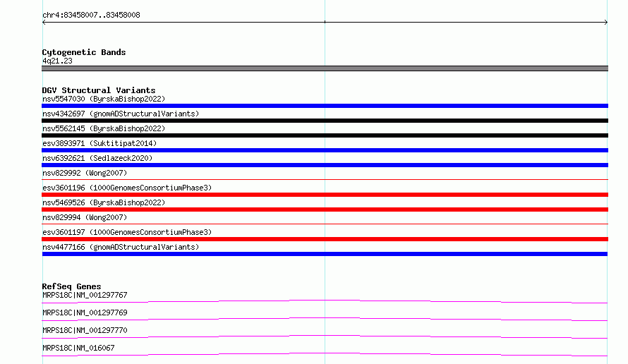The image size is (628, 364).
Task: Click the blue bar for nsv4477166
Action: [x=325, y=254]
